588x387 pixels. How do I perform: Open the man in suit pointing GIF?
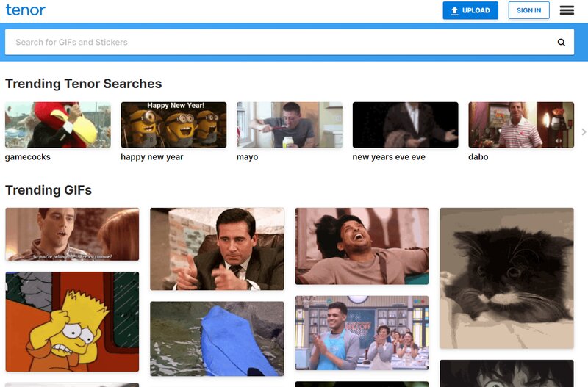pos(217,249)
